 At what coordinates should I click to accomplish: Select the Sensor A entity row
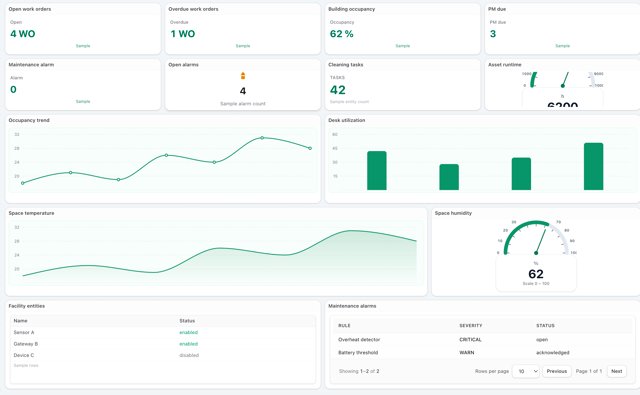[x=162, y=332]
